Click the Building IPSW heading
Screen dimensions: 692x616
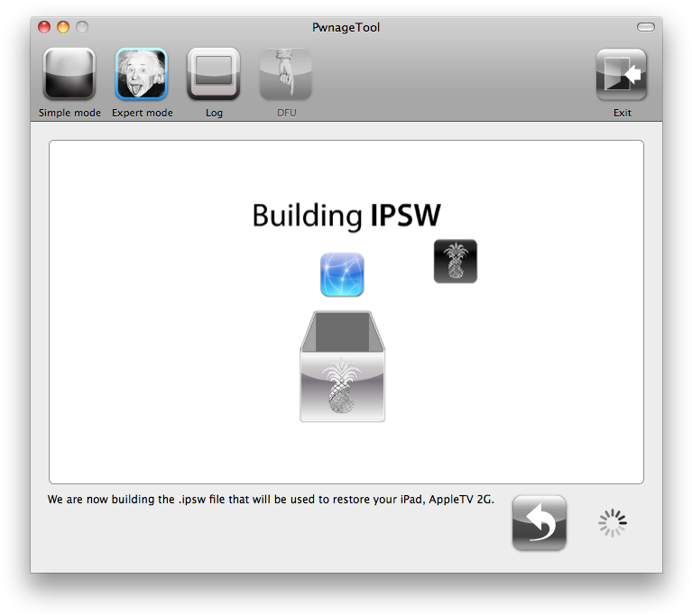pos(346,216)
